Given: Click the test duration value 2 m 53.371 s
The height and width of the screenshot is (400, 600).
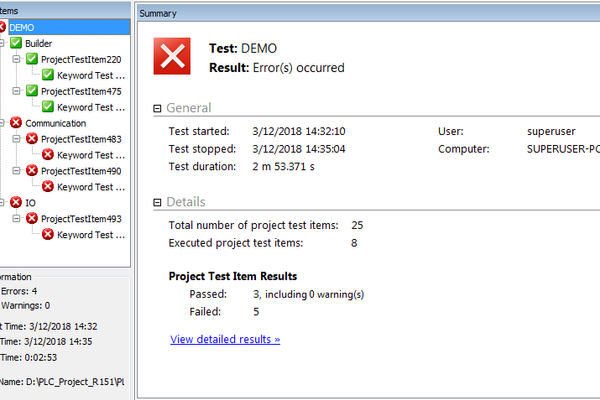Looking at the screenshot, I should click(283, 167).
